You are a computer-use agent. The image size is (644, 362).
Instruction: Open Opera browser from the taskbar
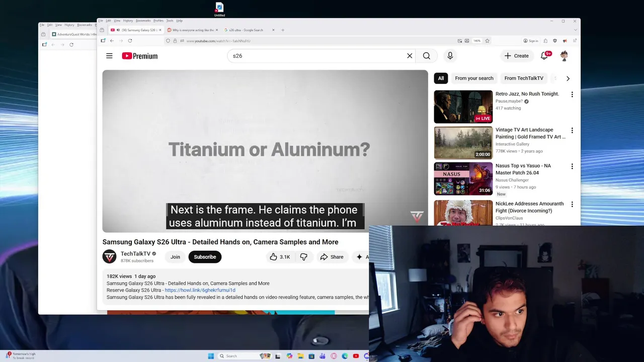point(334,356)
